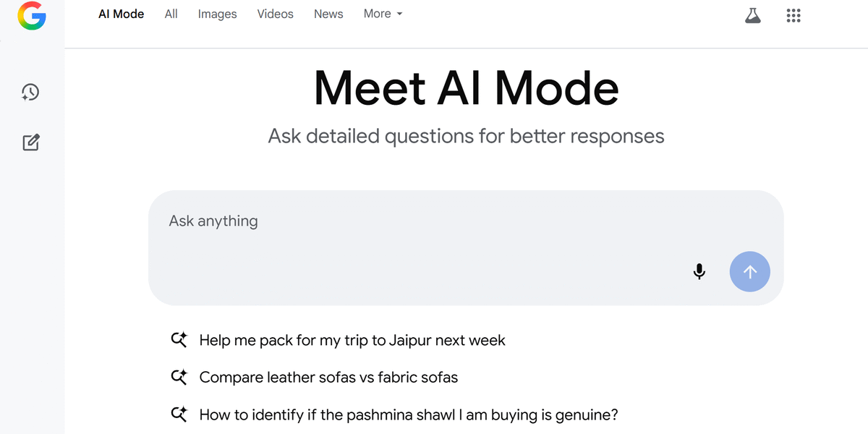Click the Google logo icon
The height and width of the screenshot is (434, 868).
point(32,16)
